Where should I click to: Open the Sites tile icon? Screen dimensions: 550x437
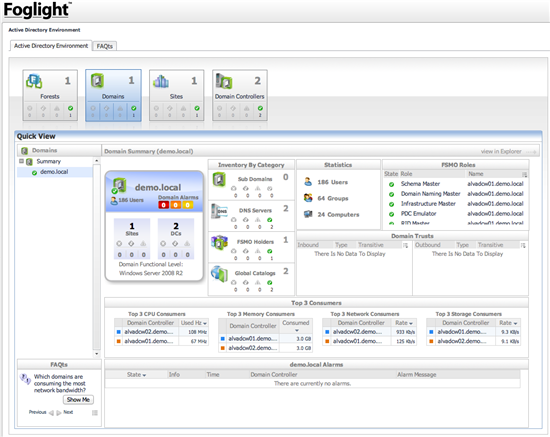click(x=161, y=81)
